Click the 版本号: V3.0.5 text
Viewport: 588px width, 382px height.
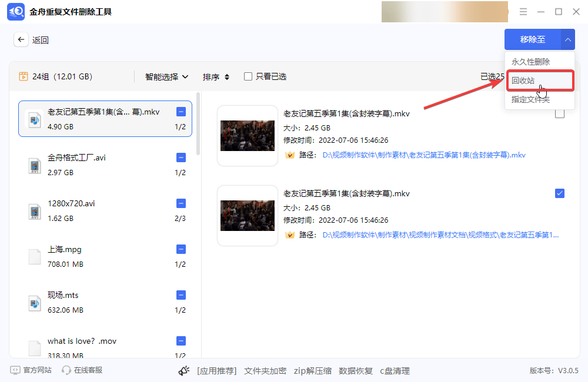554,371
